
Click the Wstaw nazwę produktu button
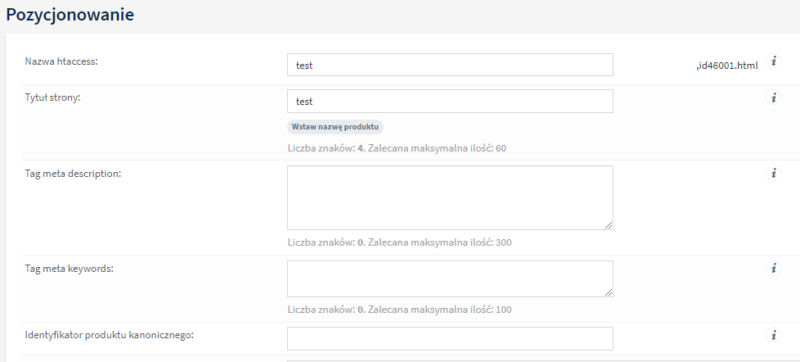click(335, 127)
